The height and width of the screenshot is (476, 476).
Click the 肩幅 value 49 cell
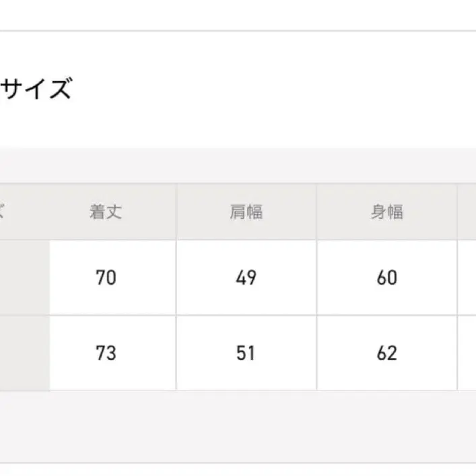click(246, 277)
